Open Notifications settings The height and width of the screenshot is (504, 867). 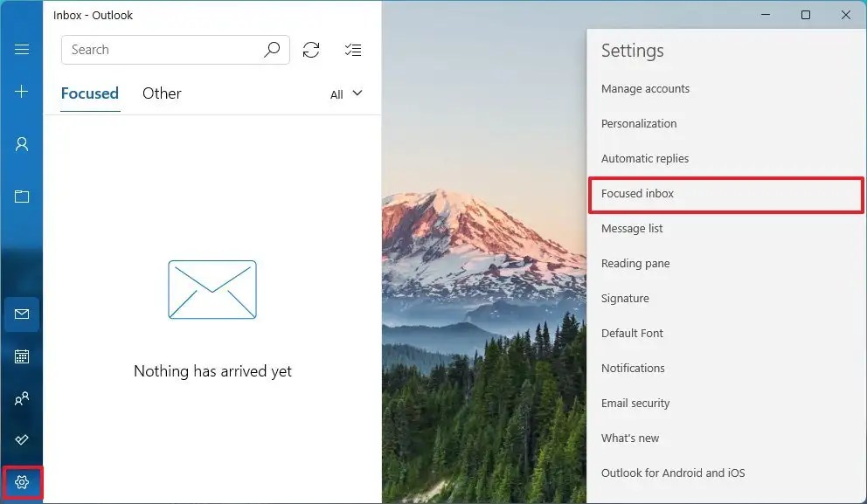click(x=633, y=368)
